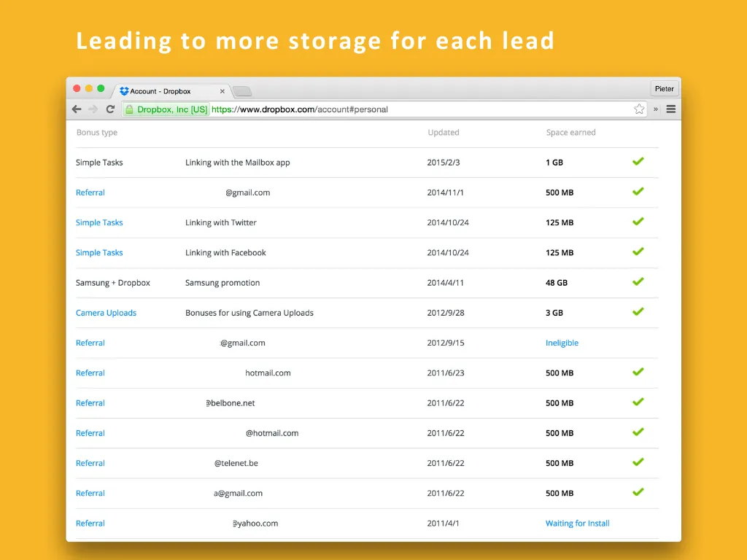The width and height of the screenshot is (747, 560).
Task: Close the Account - Dropbox tab
Action: click(222, 91)
